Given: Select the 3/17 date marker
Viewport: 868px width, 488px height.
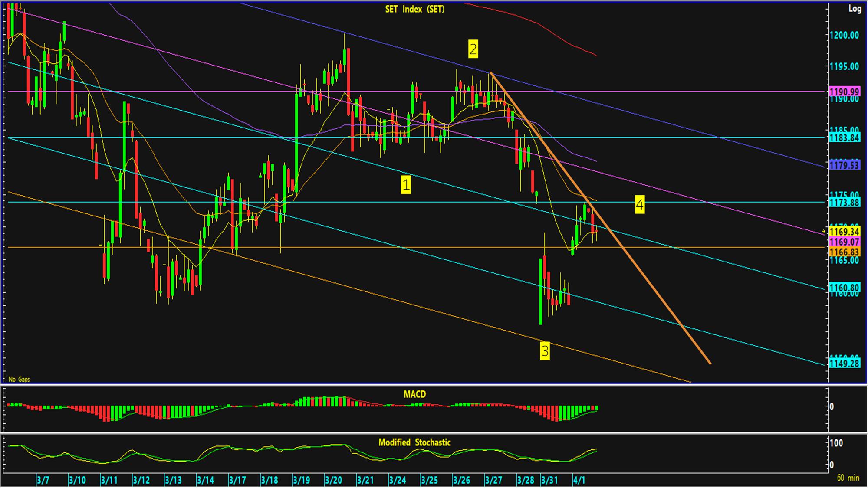Looking at the screenshot, I should pyautogui.click(x=237, y=480).
